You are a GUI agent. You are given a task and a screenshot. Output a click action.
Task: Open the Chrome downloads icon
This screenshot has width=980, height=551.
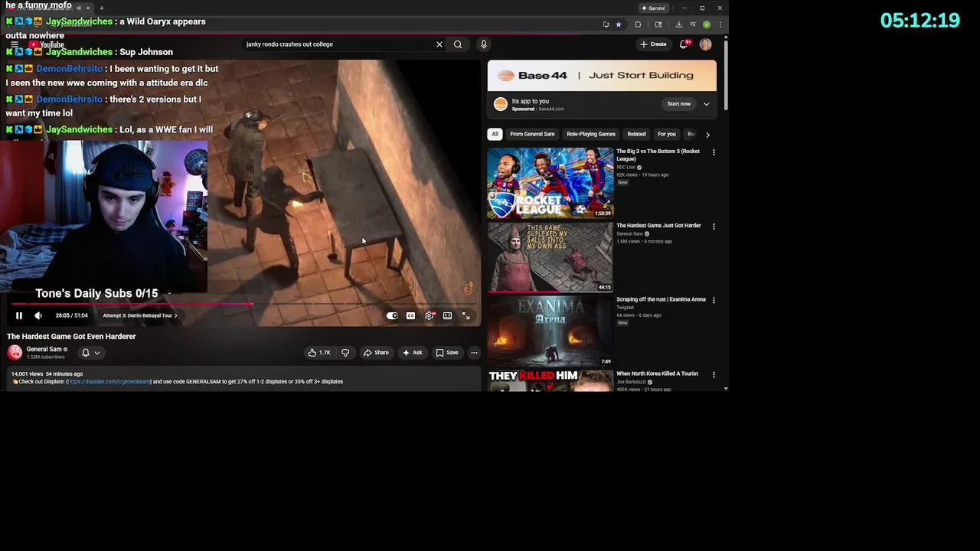(x=678, y=24)
